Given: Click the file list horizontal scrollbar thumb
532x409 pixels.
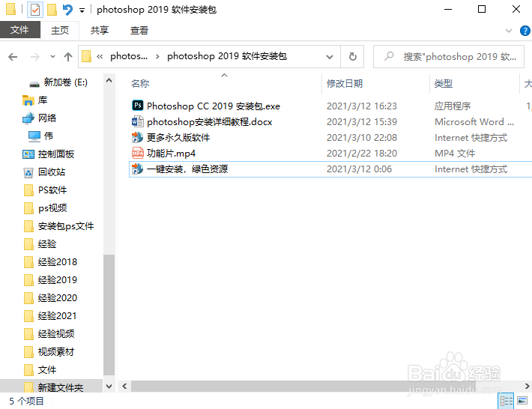Looking at the screenshot, I should (x=303, y=386).
